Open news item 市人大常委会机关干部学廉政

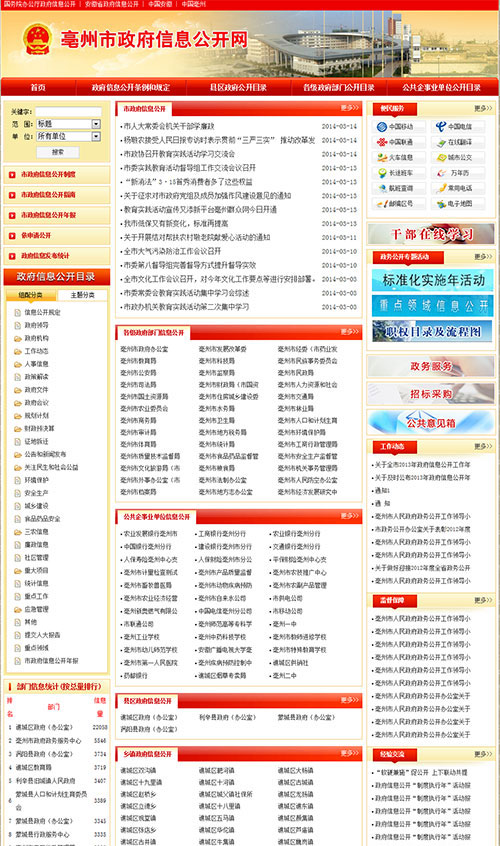(169, 126)
